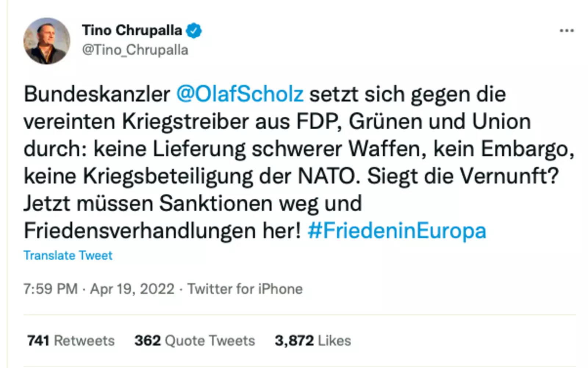Click the word Bundeskanzler in the tweet
This screenshot has width=588, height=368.
click(x=97, y=94)
